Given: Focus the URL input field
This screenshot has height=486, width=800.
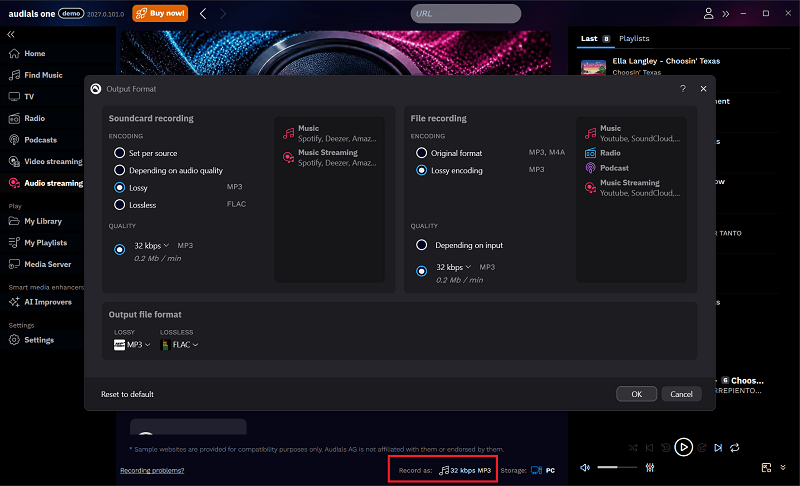Looking at the screenshot, I should tap(466, 14).
